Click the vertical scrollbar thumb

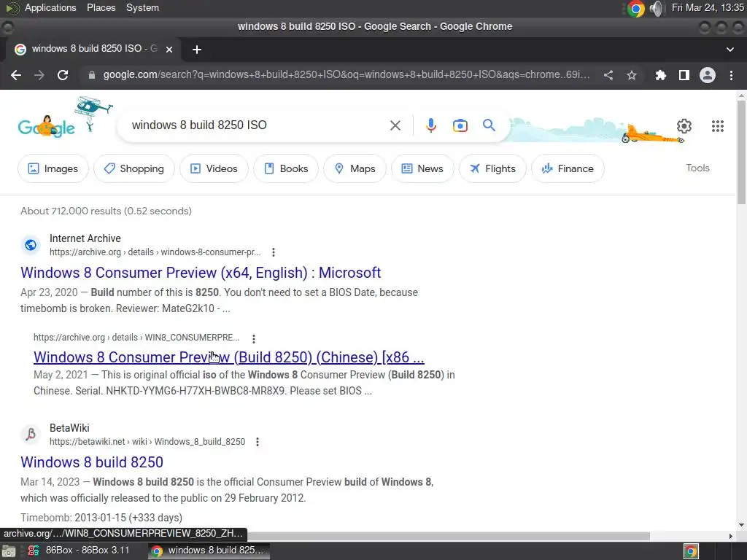pyautogui.click(x=741, y=152)
